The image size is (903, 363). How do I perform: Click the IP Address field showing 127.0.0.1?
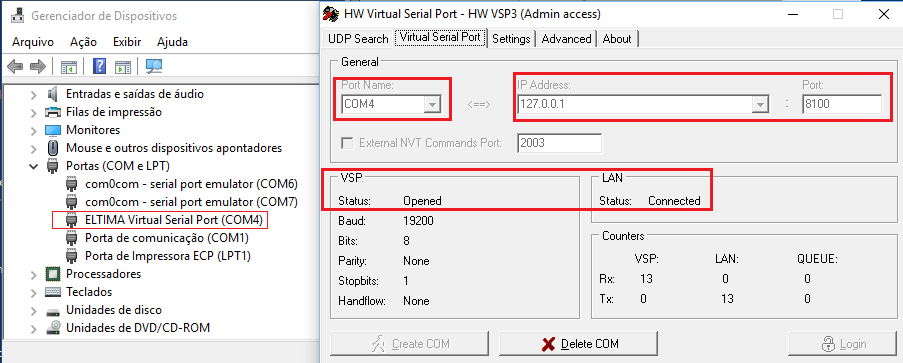point(643,104)
